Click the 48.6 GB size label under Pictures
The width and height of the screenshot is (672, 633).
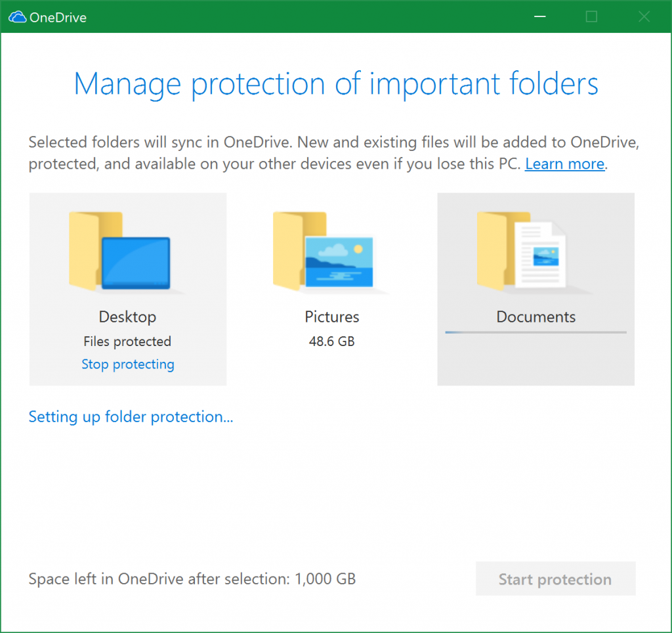pos(332,341)
